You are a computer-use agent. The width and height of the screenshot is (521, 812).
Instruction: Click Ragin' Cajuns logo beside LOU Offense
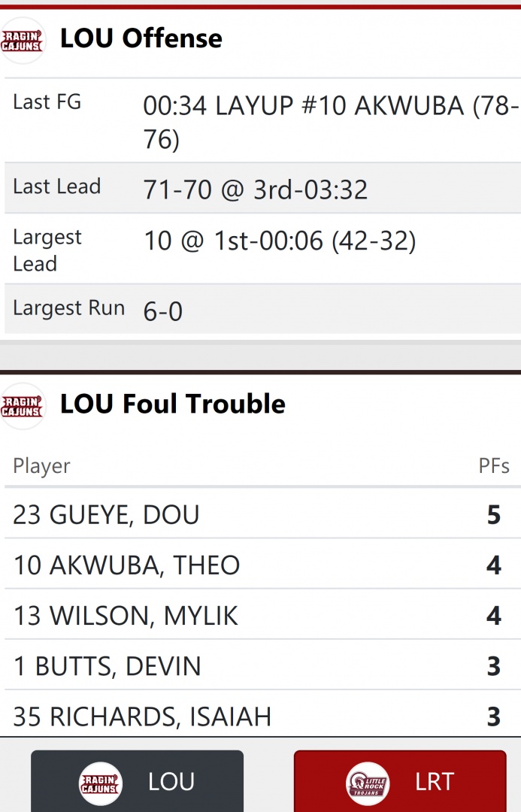pos(23,41)
